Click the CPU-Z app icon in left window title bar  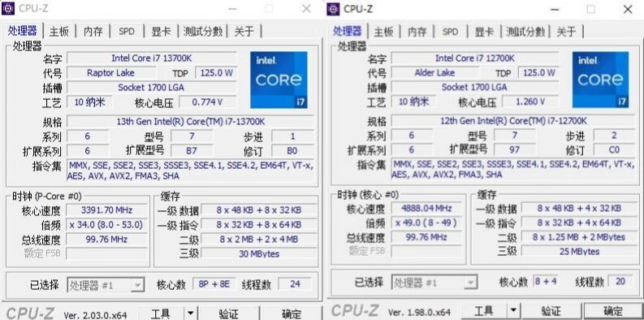(x=8, y=8)
